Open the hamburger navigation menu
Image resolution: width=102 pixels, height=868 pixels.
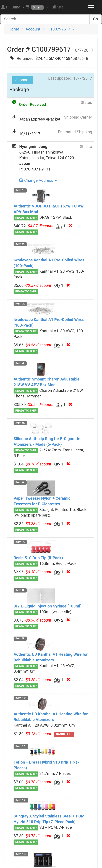point(91,7)
